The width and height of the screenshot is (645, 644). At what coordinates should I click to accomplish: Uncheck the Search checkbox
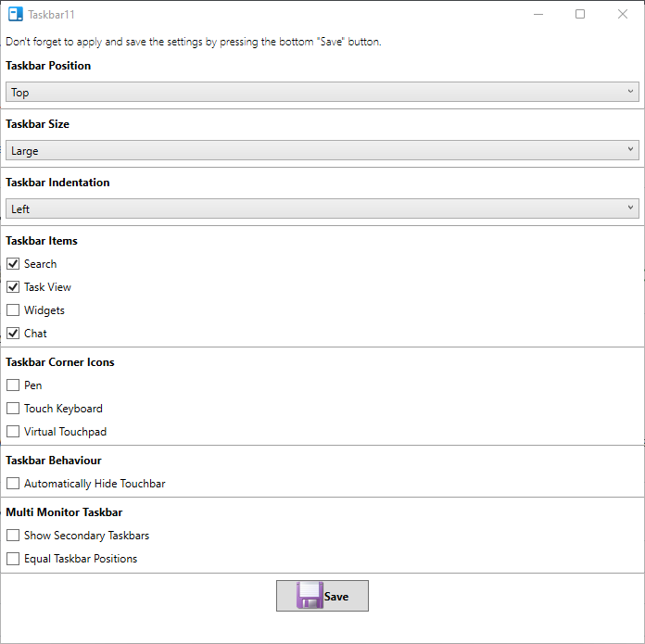13,264
